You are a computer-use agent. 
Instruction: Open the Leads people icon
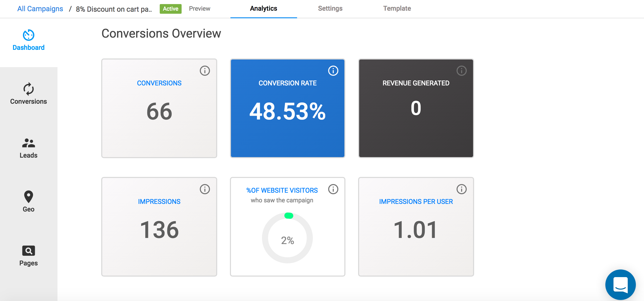coord(28,143)
